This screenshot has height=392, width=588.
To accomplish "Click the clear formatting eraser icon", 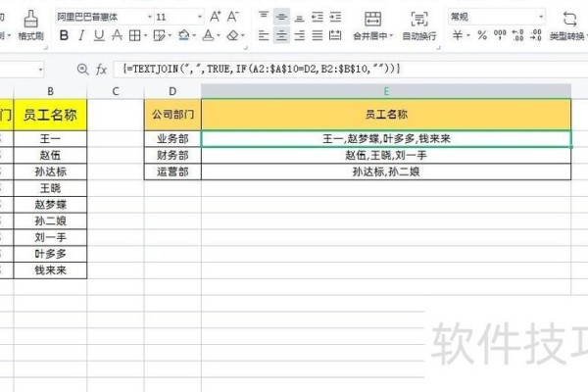I will [233, 35].
